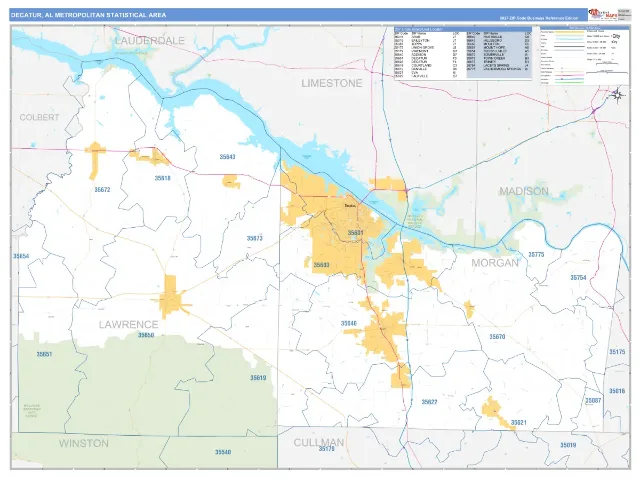Screen dimensions: 640x480
Task: Click ZIP code label 35650
Action: pos(146,335)
